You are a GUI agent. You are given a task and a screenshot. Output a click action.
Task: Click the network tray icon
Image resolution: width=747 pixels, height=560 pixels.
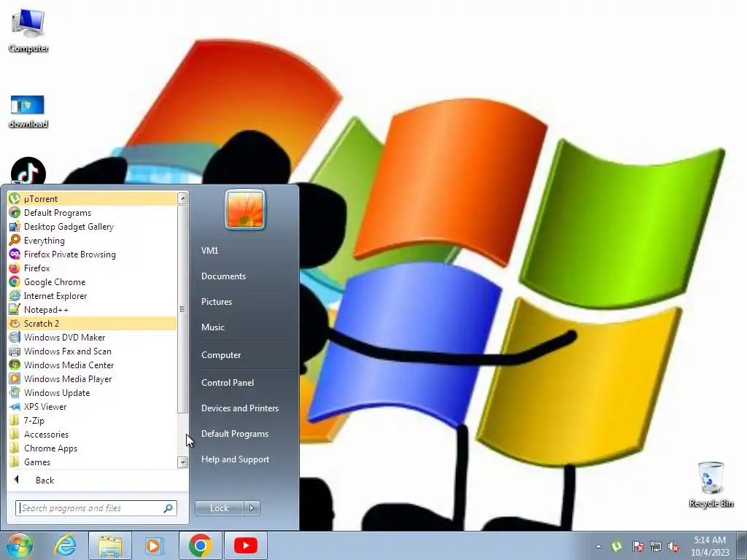(x=656, y=546)
